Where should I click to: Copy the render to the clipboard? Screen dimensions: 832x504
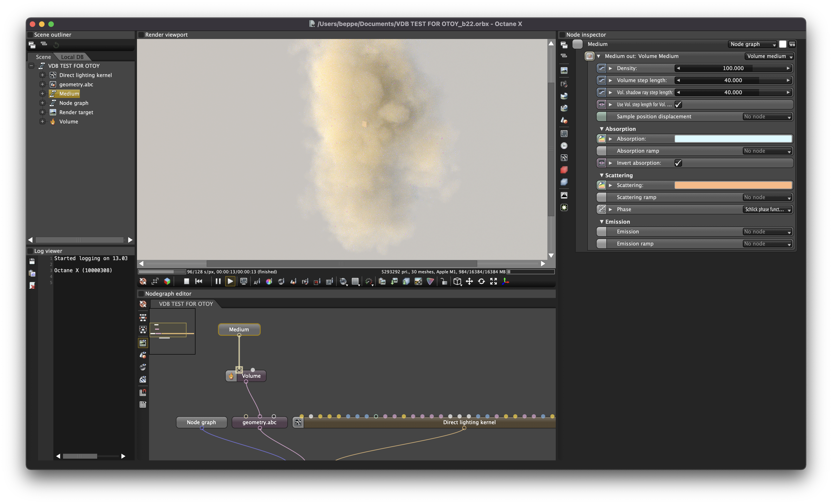pyautogui.click(x=382, y=281)
